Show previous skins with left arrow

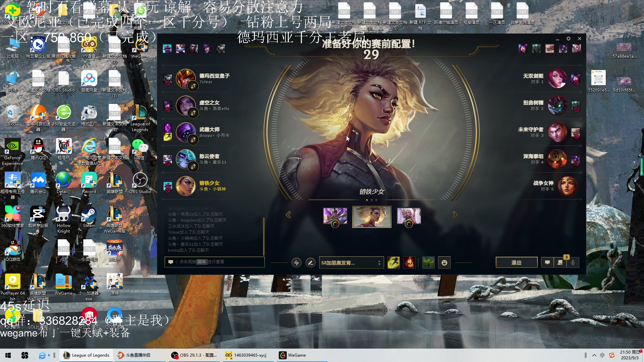(x=288, y=215)
